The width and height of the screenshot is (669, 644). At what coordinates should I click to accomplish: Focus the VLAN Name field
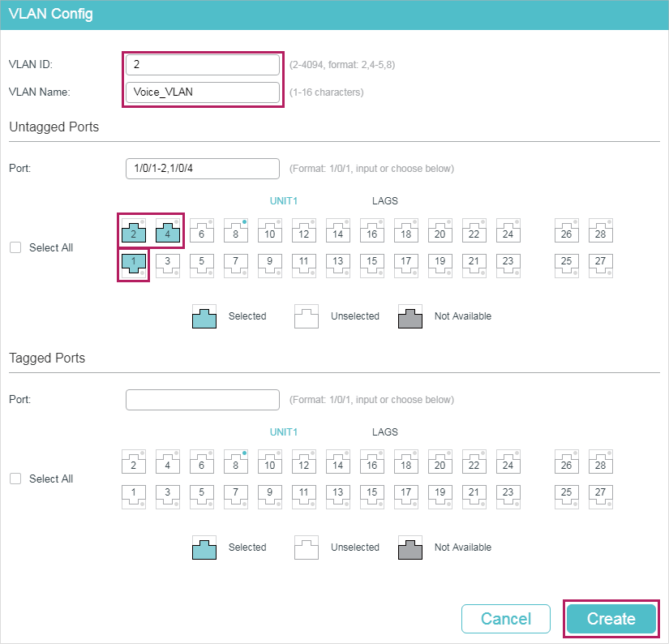[203, 92]
